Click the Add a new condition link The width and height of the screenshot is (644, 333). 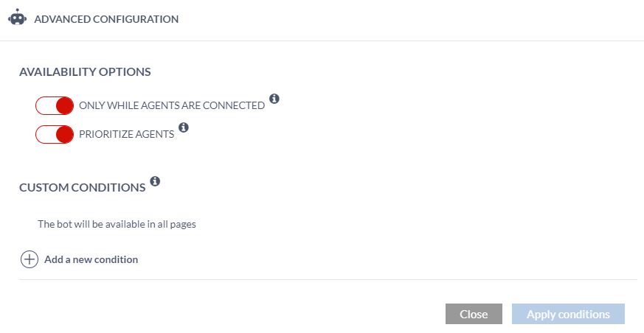91,259
